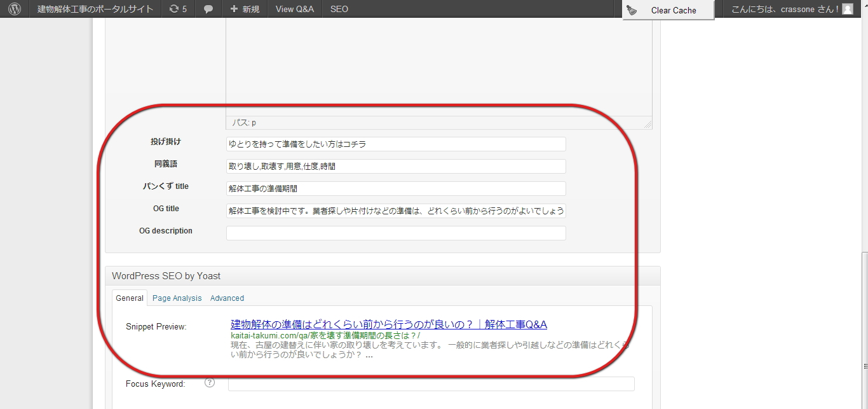Open the 建物解体工事のポータルサイト site menu
868x409 pixels.
pos(95,9)
